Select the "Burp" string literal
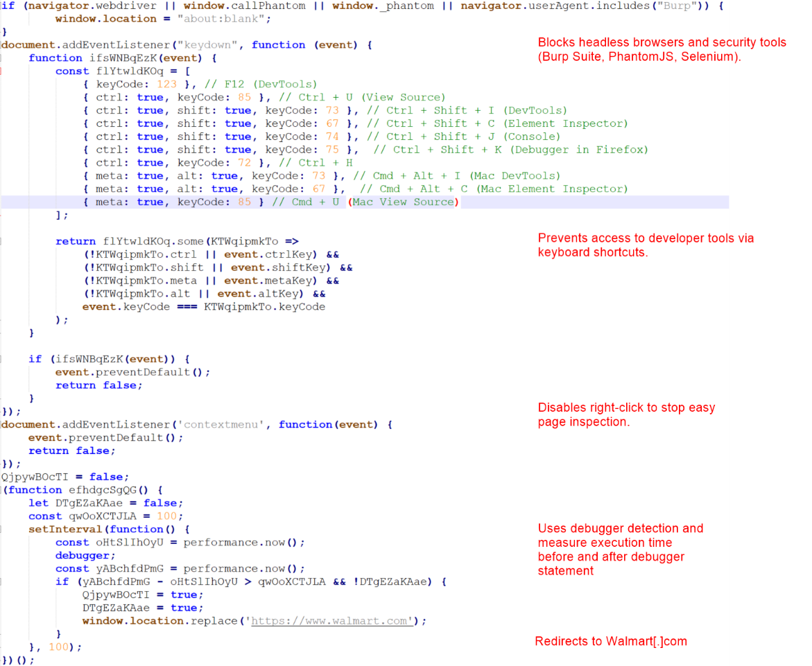Viewport: 812px width, 666px height. (x=677, y=6)
